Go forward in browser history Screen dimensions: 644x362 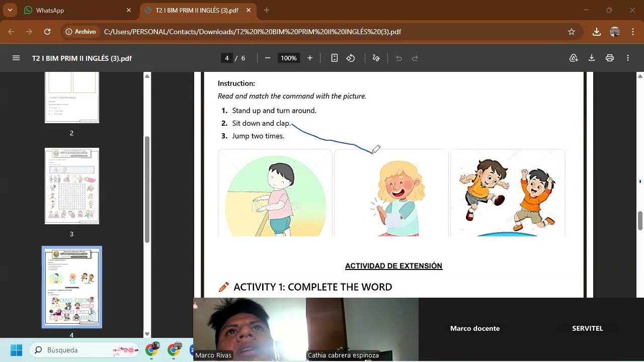tap(29, 32)
